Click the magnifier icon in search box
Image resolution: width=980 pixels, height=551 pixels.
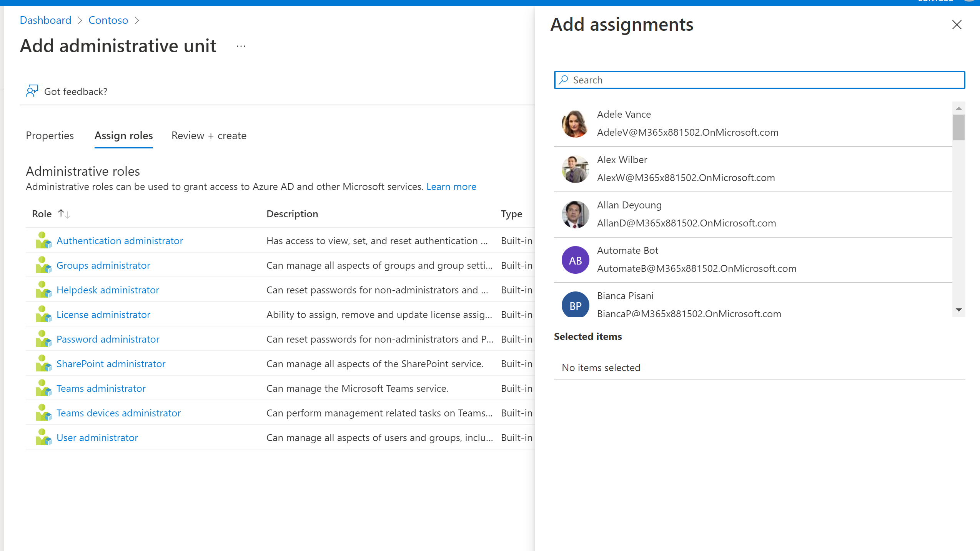pos(564,80)
